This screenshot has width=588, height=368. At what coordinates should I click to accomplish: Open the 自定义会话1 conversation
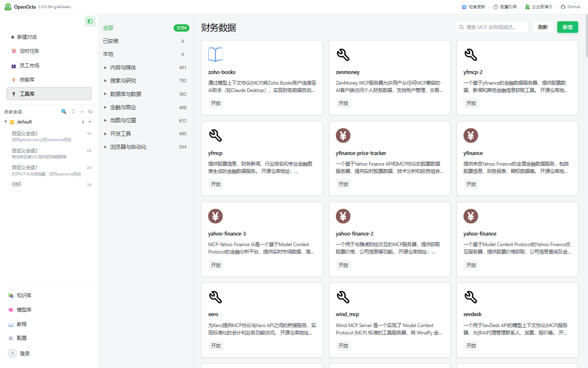[x=51, y=171]
